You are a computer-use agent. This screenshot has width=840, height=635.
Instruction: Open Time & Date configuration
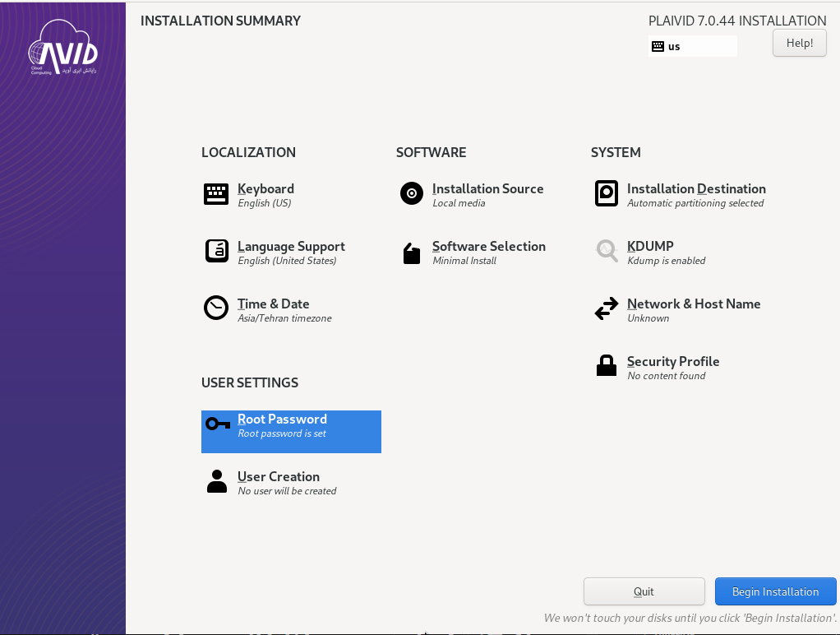pyautogui.click(x=273, y=304)
